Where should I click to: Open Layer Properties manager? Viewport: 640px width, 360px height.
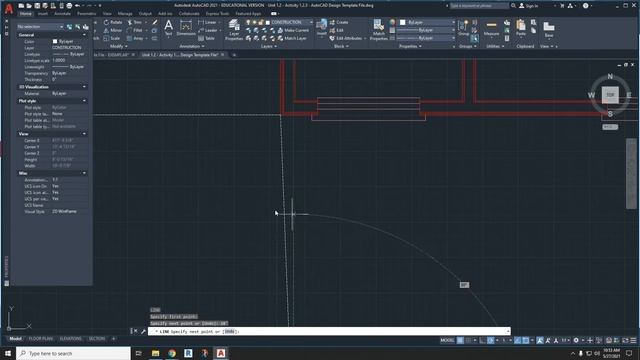click(234, 30)
